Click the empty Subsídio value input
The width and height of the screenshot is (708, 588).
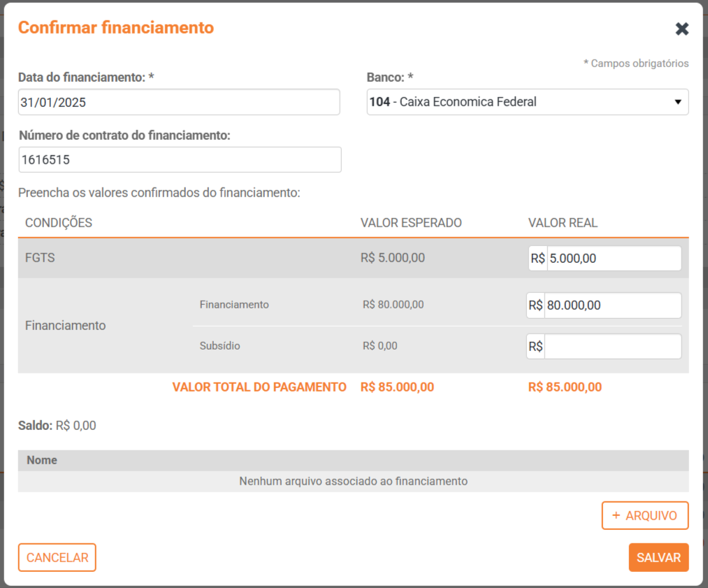point(612,347)
